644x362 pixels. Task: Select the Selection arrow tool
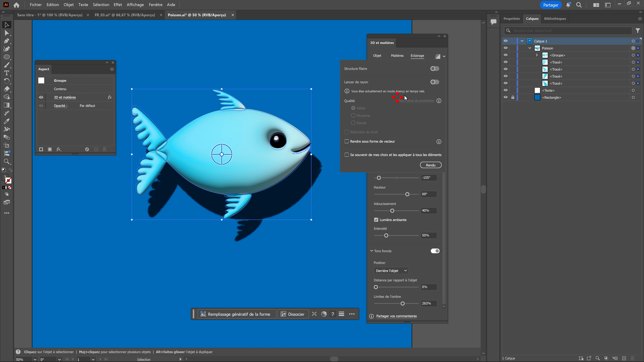click(x=7, y=25)
